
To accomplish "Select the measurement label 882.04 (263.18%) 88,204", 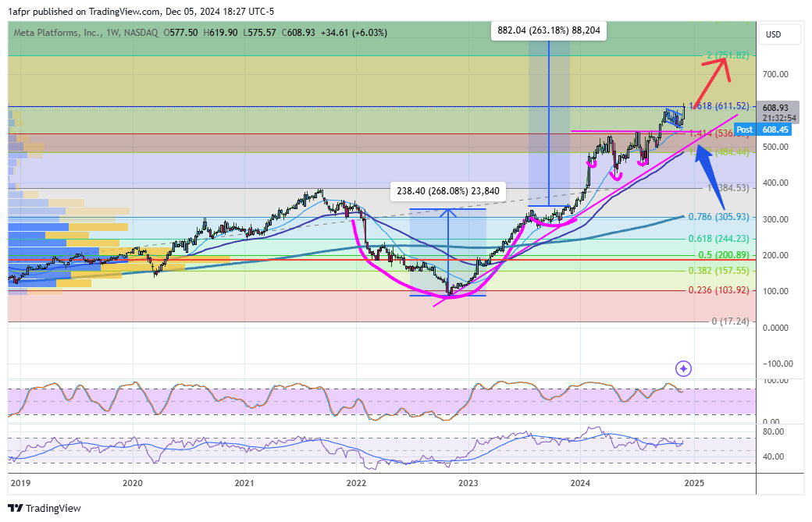I will (x=549, y=30).
